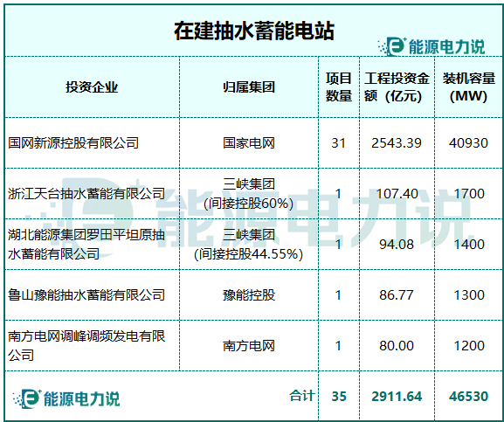Select the 2543.39 investment value
Image resolution: width=504 pixels, height=422 pixels.
[x=397, y=143]
